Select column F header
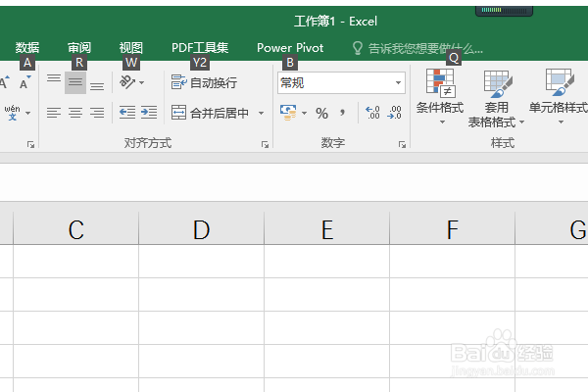The height and width of the screenshot is (392, 588). 452,229
